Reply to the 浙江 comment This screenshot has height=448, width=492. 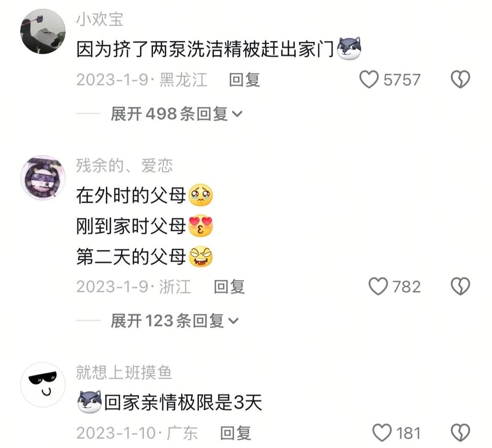[x=229, y=286]
